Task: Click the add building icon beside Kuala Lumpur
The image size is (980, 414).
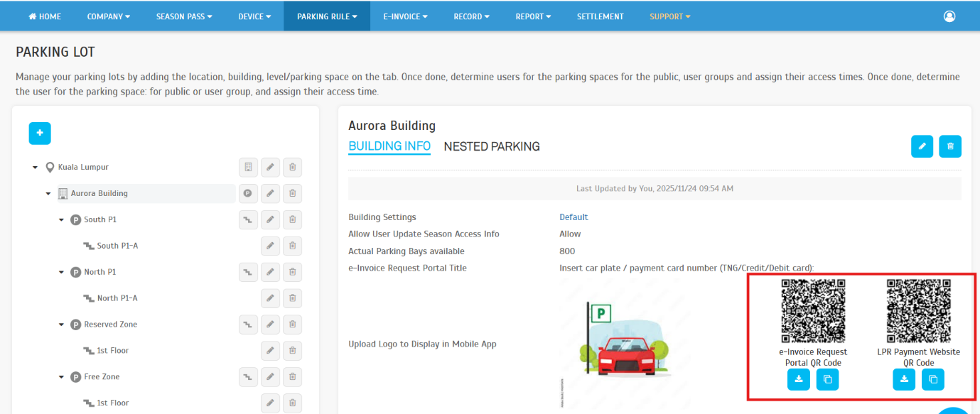Action: [248, 168]
